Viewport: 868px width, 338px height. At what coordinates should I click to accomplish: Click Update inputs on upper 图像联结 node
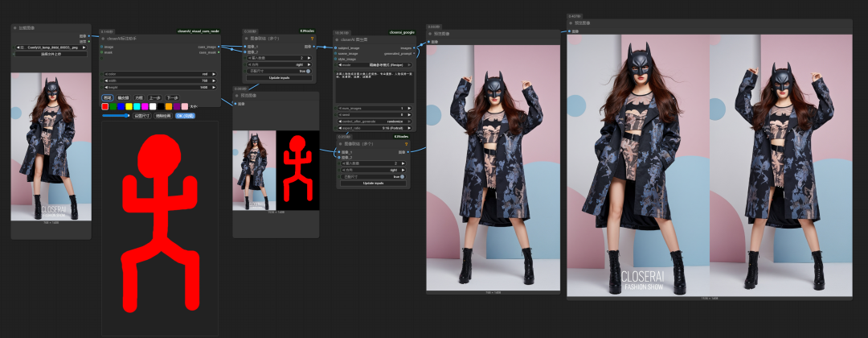[279, 77]
